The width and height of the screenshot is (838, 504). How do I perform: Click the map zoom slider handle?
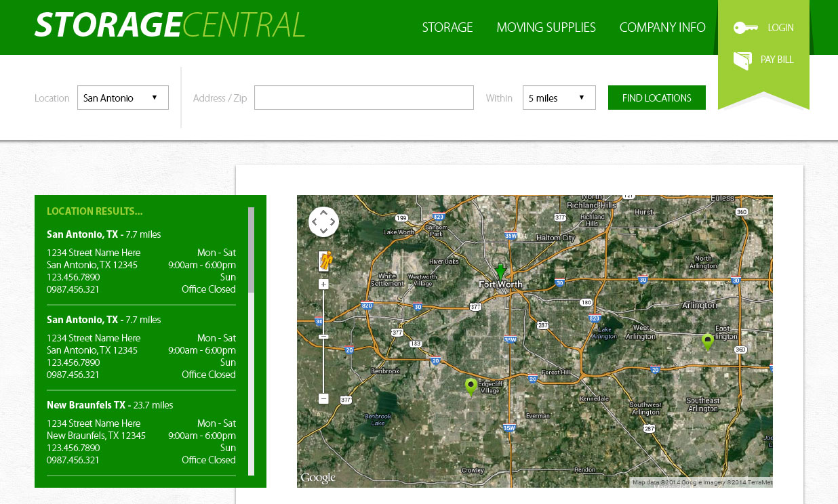tap(323, 337)
